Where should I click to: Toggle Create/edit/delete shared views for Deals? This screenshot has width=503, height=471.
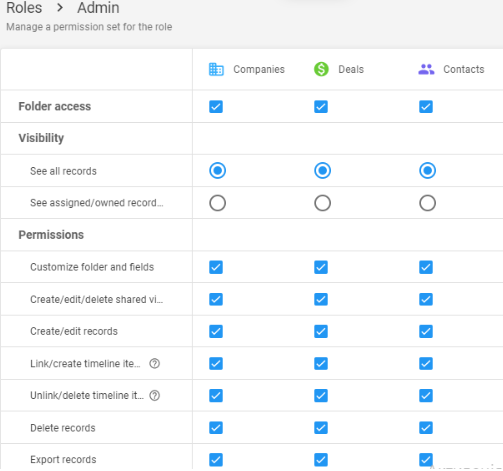(x=321, y=299)
